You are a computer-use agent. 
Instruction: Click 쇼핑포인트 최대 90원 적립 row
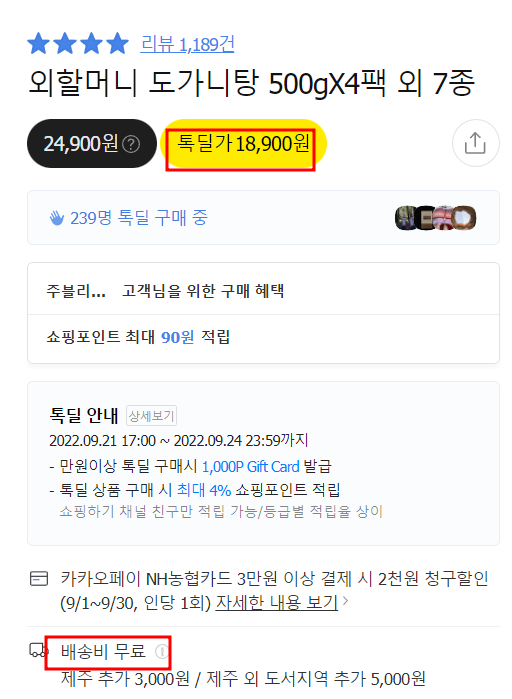[263, 337]
